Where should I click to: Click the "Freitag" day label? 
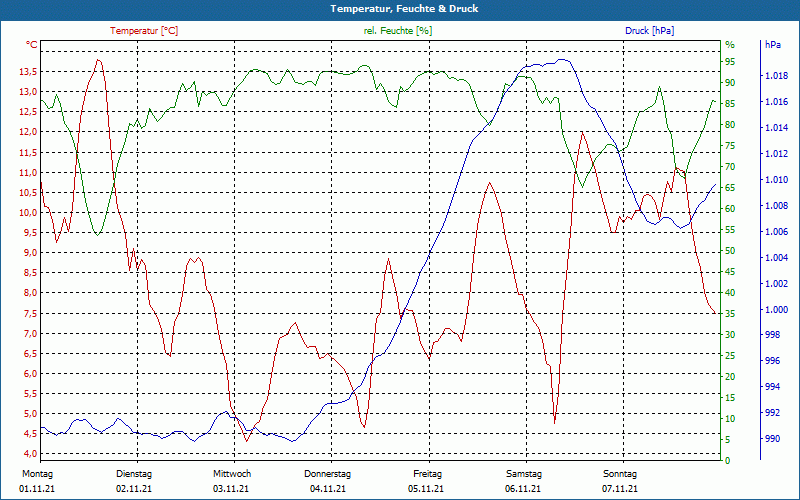click(x=428, y=474)
